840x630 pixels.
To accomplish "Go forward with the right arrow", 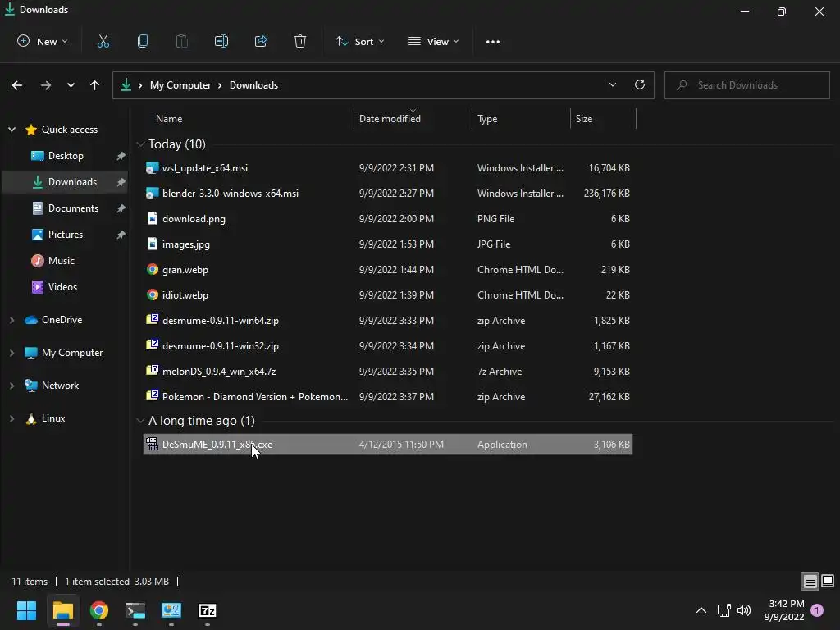I will pyautogui.click(x=46, y=85).
